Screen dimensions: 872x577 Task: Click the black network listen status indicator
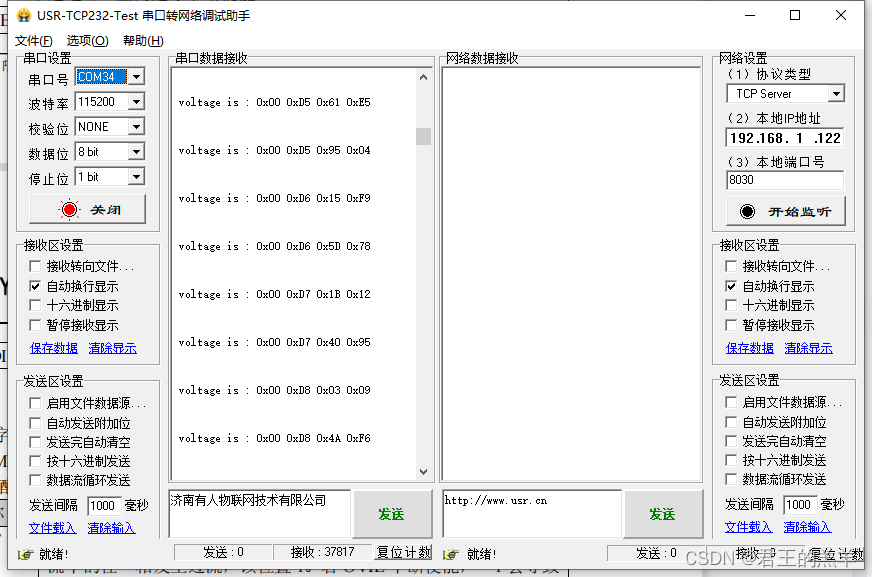[747, 211]
